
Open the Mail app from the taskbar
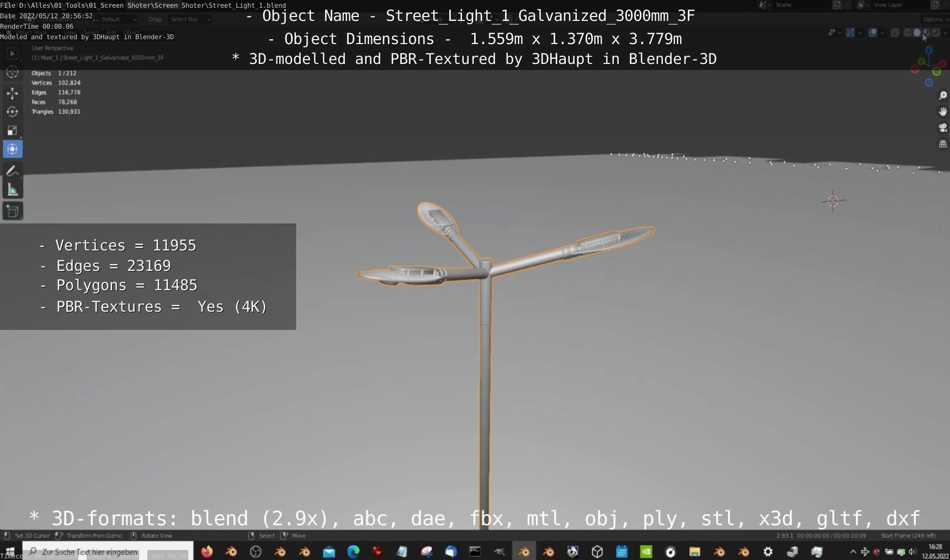click(329, 551)
